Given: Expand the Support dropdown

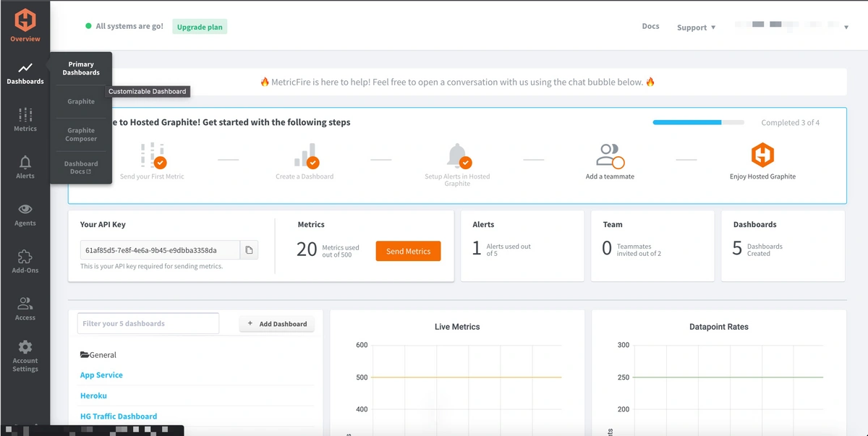Looking at the screenshot, I should 697,27.
